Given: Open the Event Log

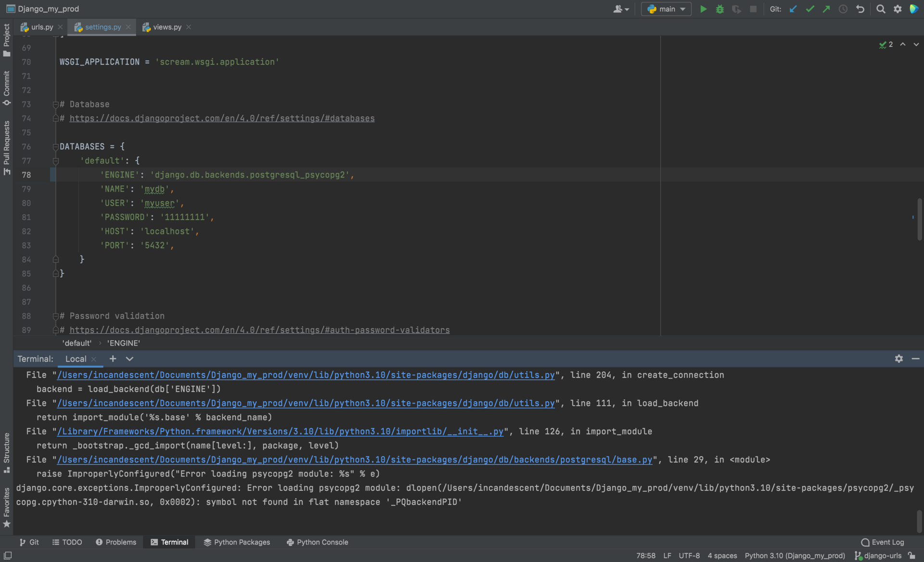Looking at the screenshot, I should coord(883,542).
